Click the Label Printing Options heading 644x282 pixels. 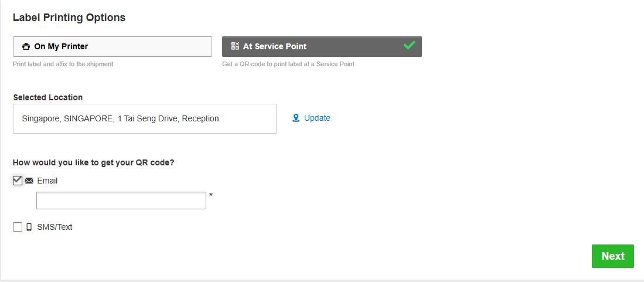click(x=69, y=18)
